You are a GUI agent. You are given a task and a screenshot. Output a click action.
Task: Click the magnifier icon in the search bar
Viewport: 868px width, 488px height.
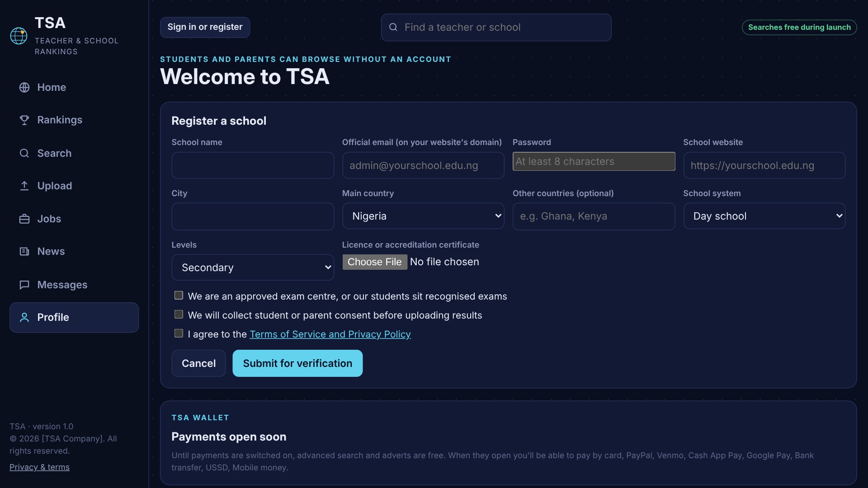pyautogui.click(x=393, y=27)
